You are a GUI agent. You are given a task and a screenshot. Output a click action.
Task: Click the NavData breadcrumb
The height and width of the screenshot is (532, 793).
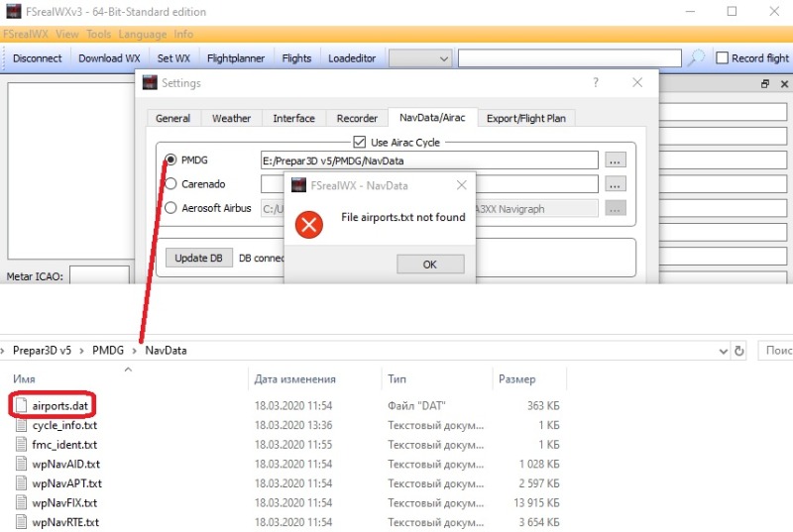click(x=166, y=351)
